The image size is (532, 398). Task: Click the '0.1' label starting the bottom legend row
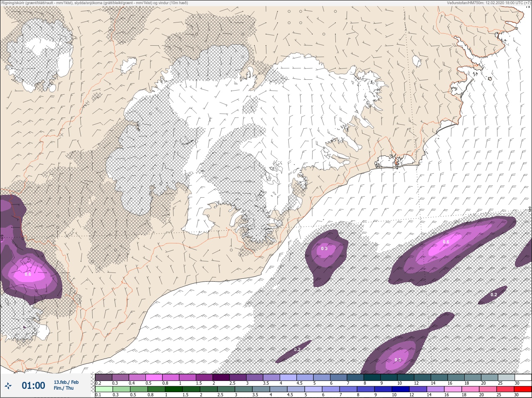click(98, 395)
